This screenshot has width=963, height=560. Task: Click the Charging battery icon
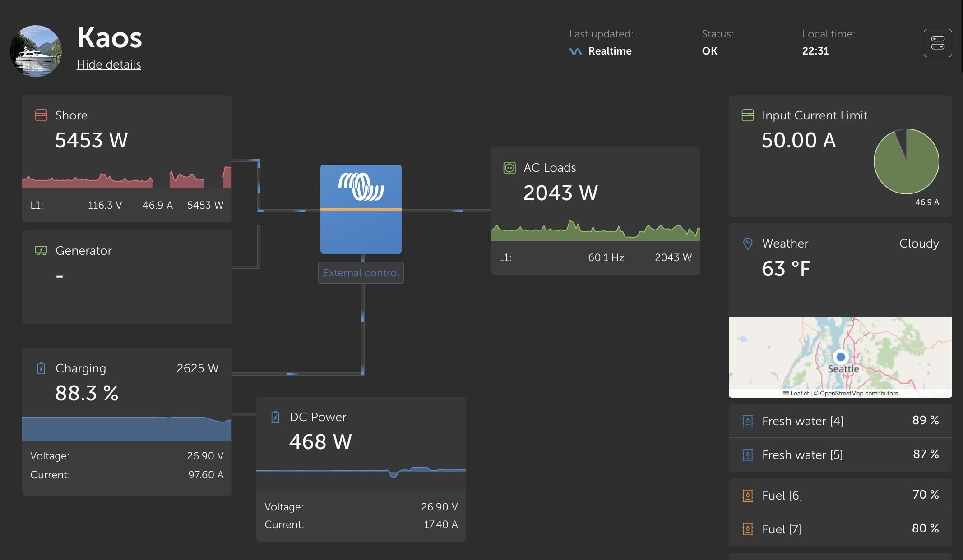coord(41,368)
